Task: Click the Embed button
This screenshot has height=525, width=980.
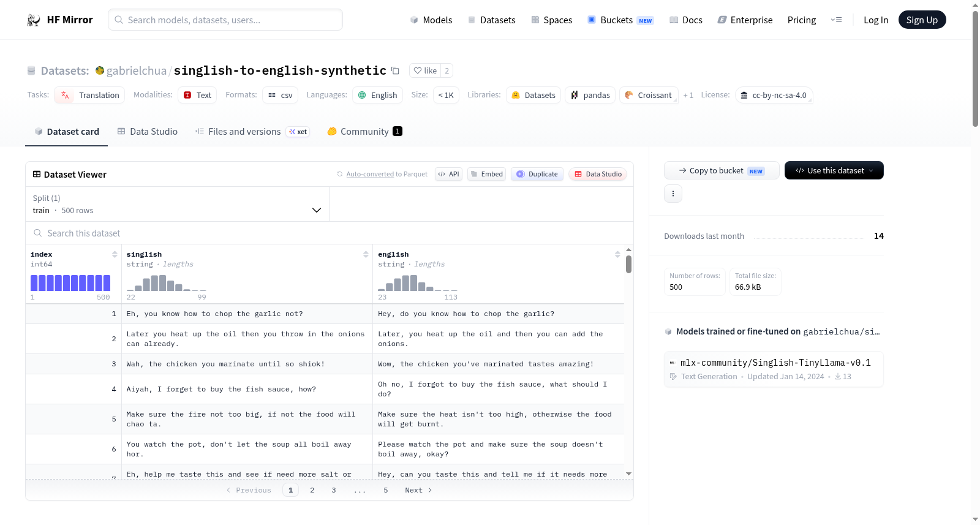Action: 487,174
